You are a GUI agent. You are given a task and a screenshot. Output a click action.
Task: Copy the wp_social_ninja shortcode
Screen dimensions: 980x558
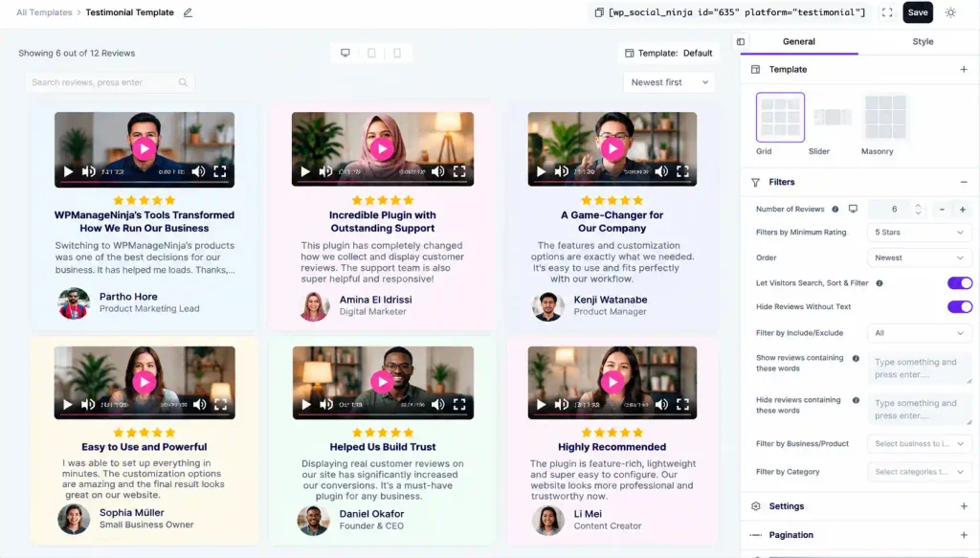click(599, 12)
